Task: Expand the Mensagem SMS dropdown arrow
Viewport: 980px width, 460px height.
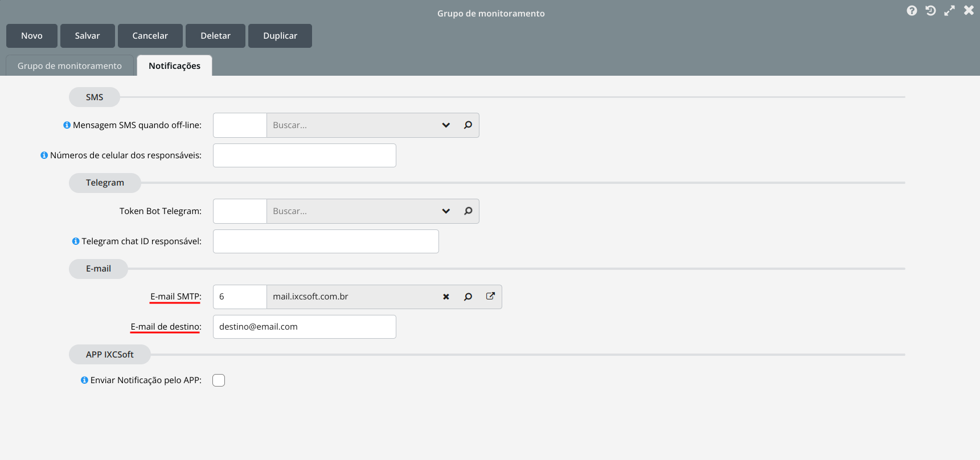Action: coord(446,125)
